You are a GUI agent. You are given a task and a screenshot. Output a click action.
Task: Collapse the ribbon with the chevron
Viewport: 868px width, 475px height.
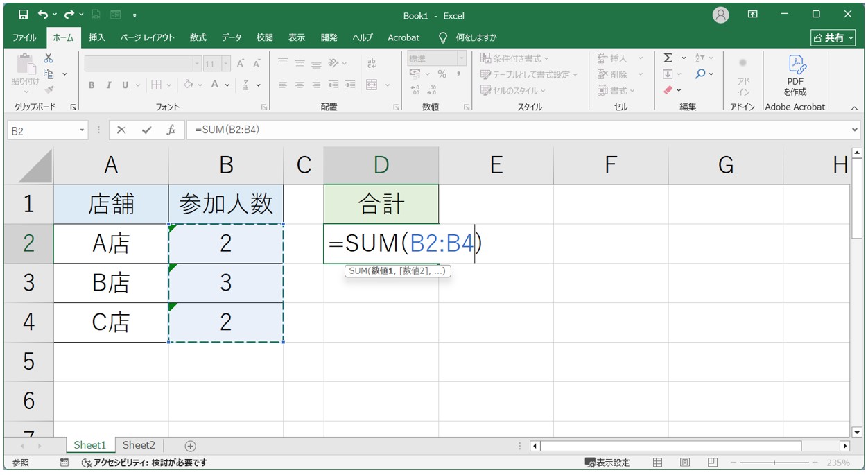pyautogui.click(x=854, y=107)
